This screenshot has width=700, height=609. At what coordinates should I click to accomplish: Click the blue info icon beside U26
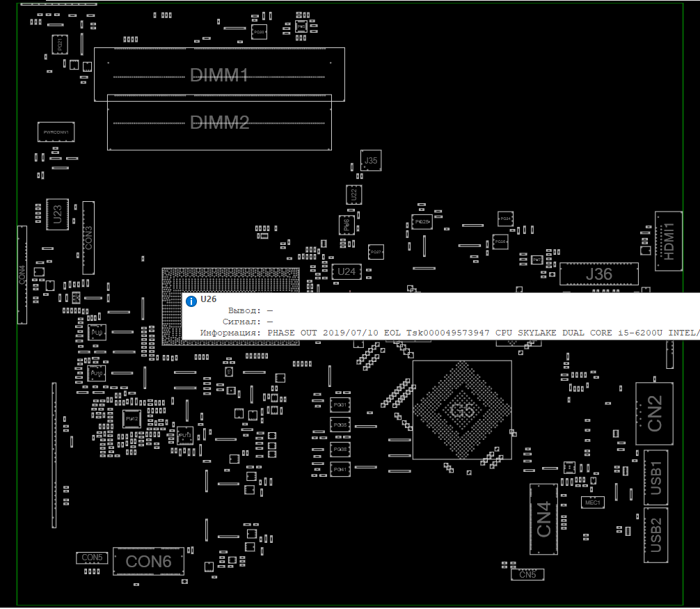pos(191,299)
